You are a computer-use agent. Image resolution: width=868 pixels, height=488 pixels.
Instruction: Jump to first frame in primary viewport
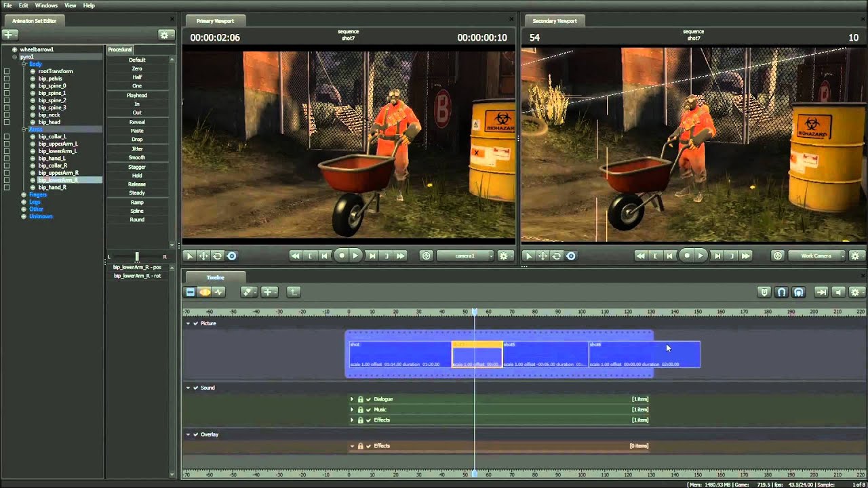pos(295,256)
